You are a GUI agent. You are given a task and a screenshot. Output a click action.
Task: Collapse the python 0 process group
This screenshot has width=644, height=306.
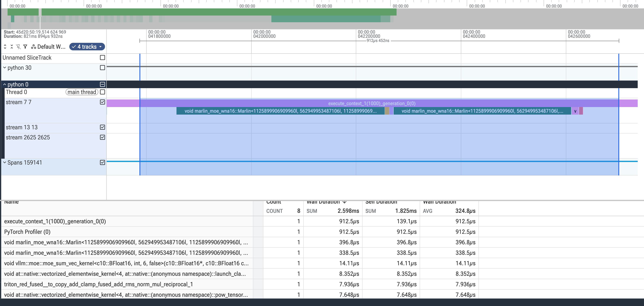pyautogui.click(x=4, y=84)
